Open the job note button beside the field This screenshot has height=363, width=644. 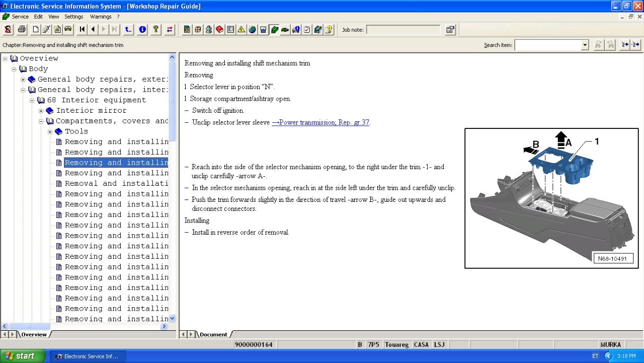[x=450, y=30]
